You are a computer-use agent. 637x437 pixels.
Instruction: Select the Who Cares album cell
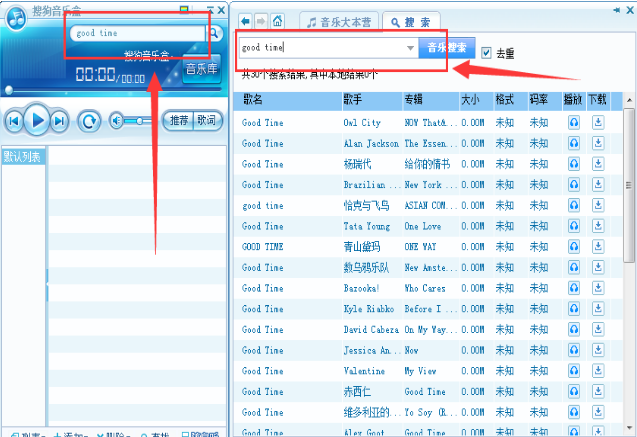click(x=425, y=288)
